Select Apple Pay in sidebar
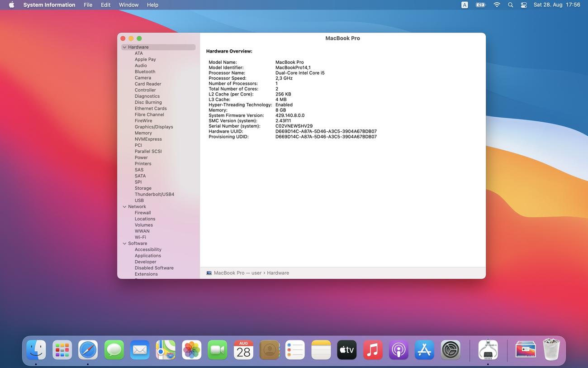This screenshot has width=588, height=368. pyautogui.click(x=145, y=59)
